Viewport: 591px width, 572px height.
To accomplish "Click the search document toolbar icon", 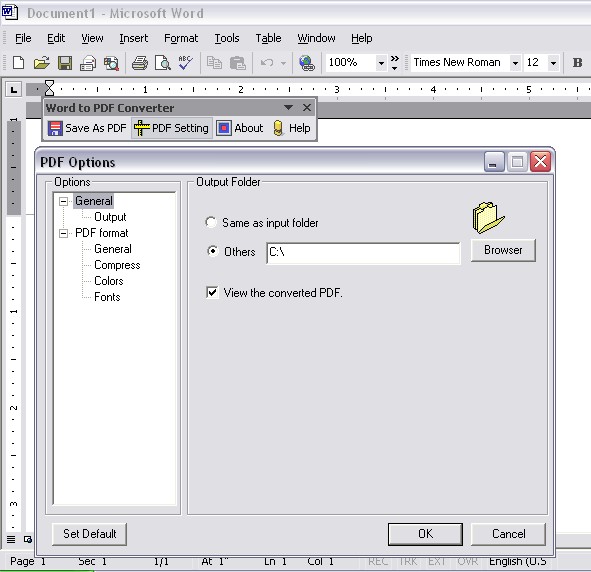I will [111, 63].
